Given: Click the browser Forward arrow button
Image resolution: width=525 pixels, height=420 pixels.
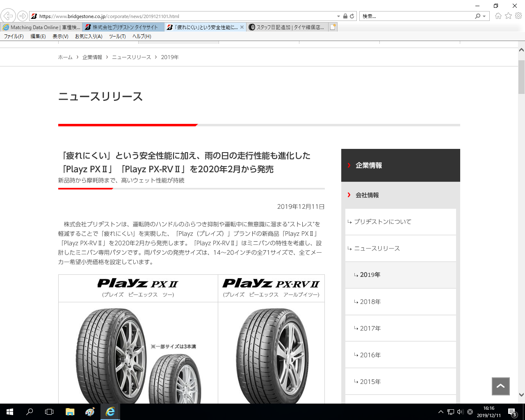Looking at the screenshot, I should pyautogui.click(x=23, y=16).
